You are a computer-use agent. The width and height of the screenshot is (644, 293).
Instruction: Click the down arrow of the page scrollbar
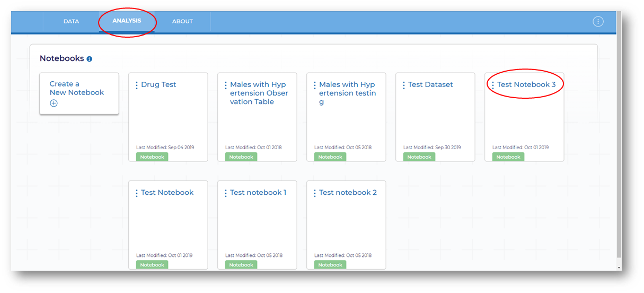[x=619, y=268]
